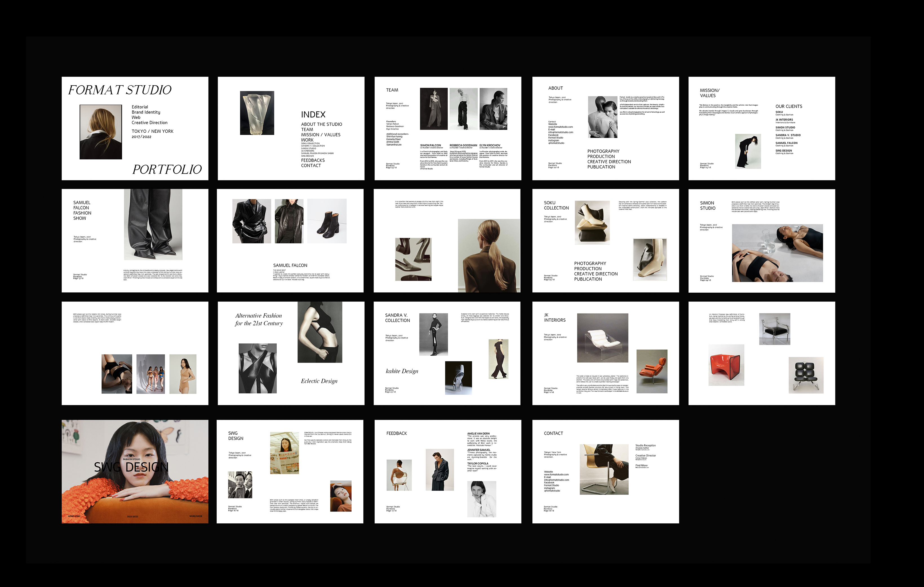Screen dimensions: 924x587
Task: Open the Format Studio Portfolio cover slide
Action: pyautogui.click(x=135, y=128)
